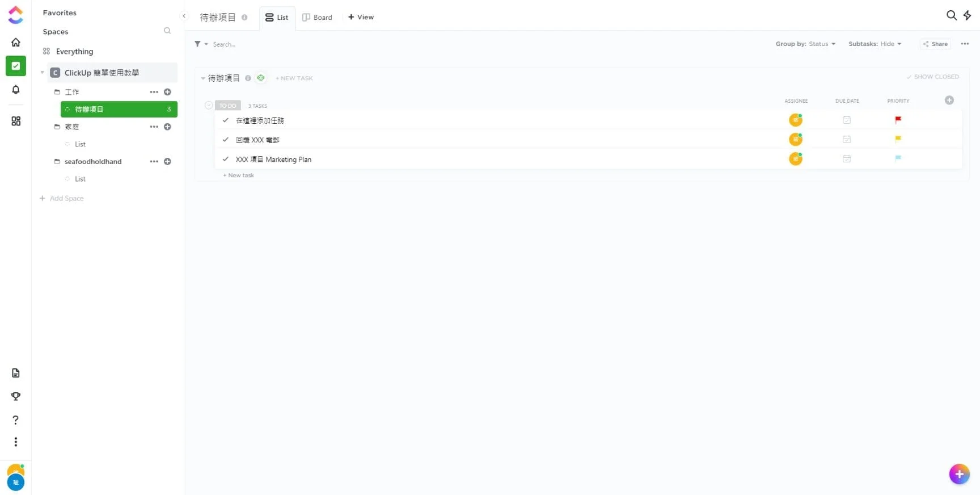Set due date for Marketing Plan task
The image size is (980, 495).
pyautogui.click(x=847, y=159)
